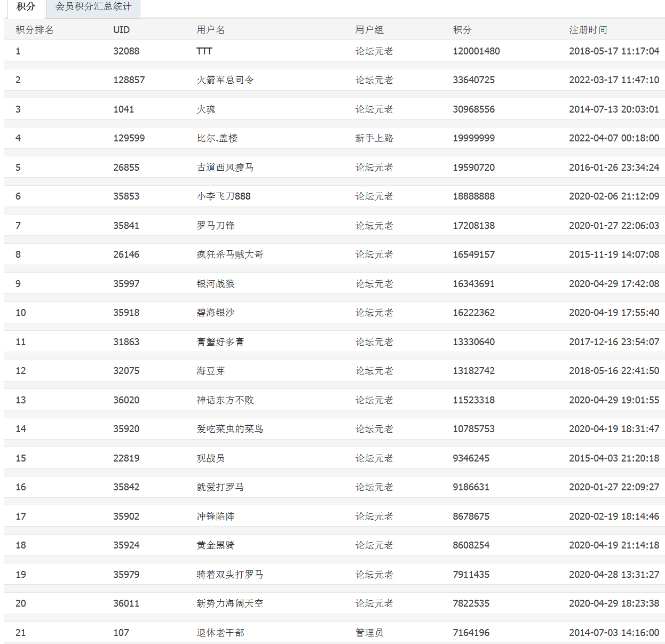Select username 火魂

206,109
